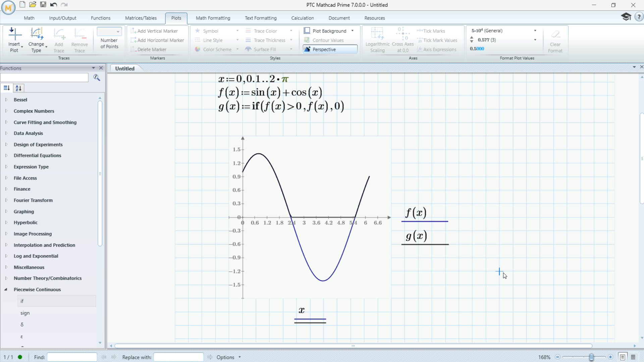This screenshot has width=644, height=362.
Task: Click the functions panel vertical scrollbar
Action: coord(100,174)
